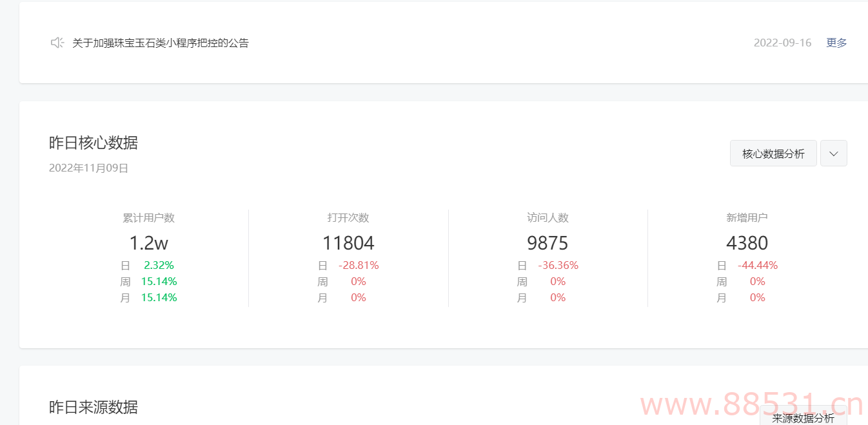Click the -44.44% daily change for 新增用户
Image resolution: width=868 pixels, height=425 pixels.
(757, 265)
